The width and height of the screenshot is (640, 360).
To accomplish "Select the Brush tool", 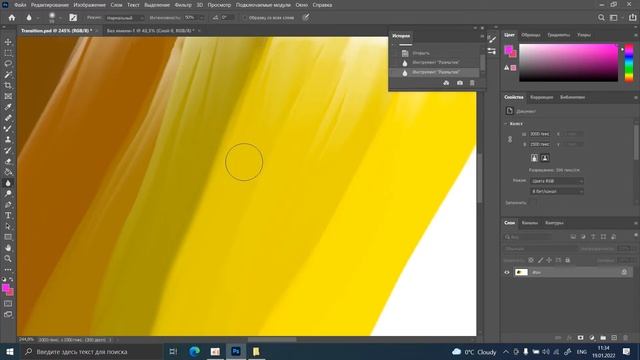I will click(8, 129).
